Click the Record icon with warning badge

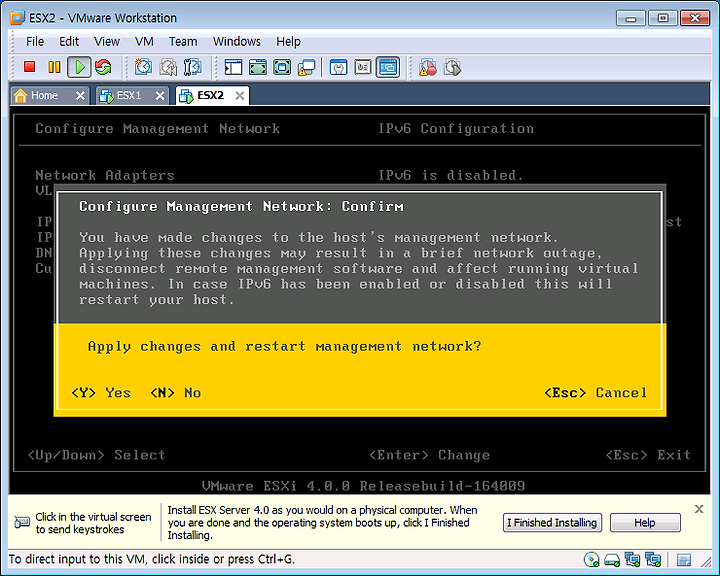[428, 68]
